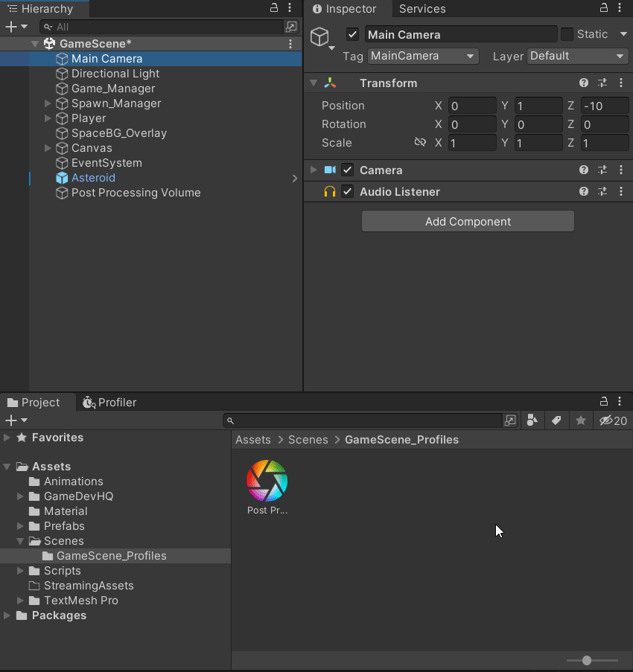The height and width of the screenshot is (672, 633).
Task: Collapse the GameScene scene root
Action: (35, 44)
